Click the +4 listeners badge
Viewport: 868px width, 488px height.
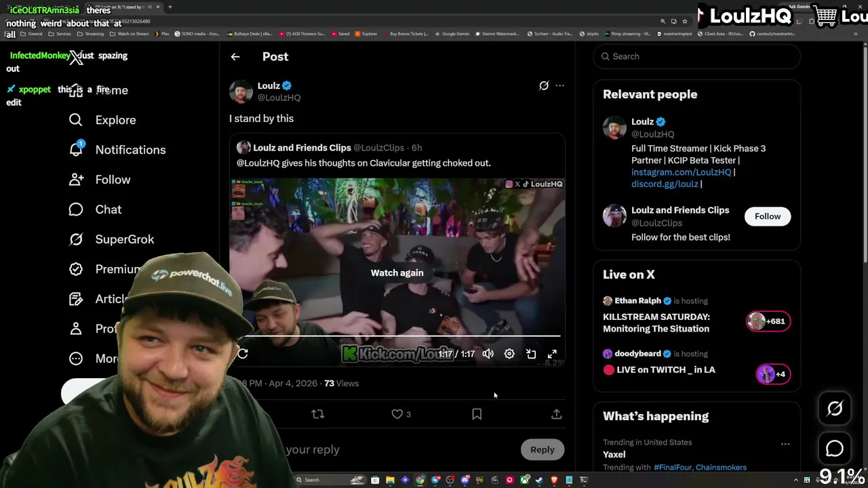pyautogui.click(x=773, y=374)
